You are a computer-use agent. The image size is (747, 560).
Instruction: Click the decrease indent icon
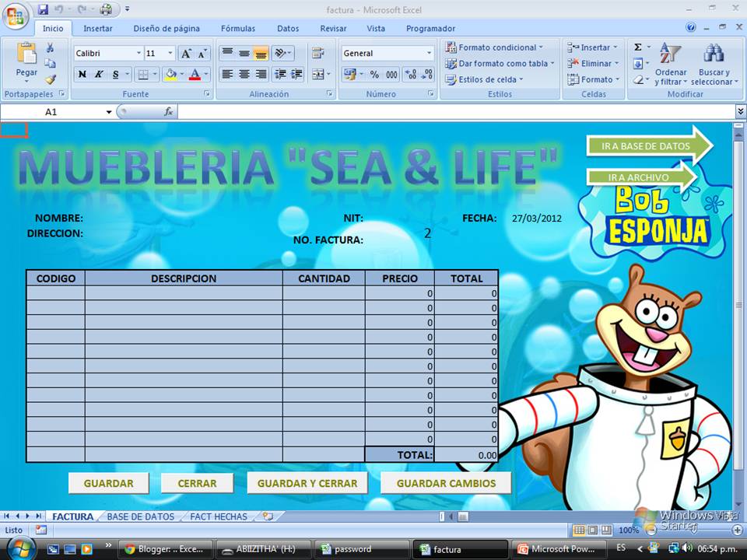pyautogui.click(x=281, y=75)
